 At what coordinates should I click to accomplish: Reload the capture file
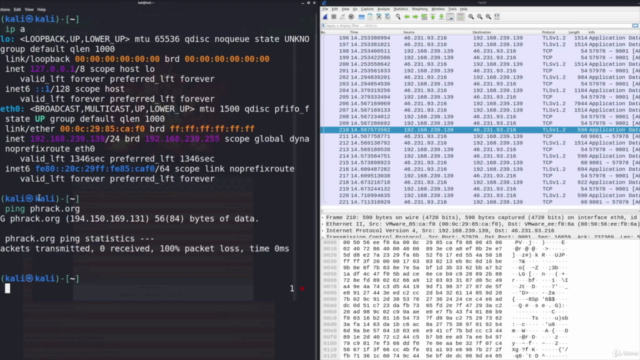click(x=387, y=17)
